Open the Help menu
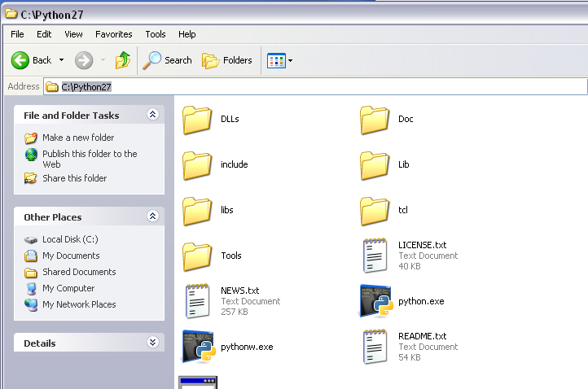Viewport: 588px width, 389px height. pos(186,34)
